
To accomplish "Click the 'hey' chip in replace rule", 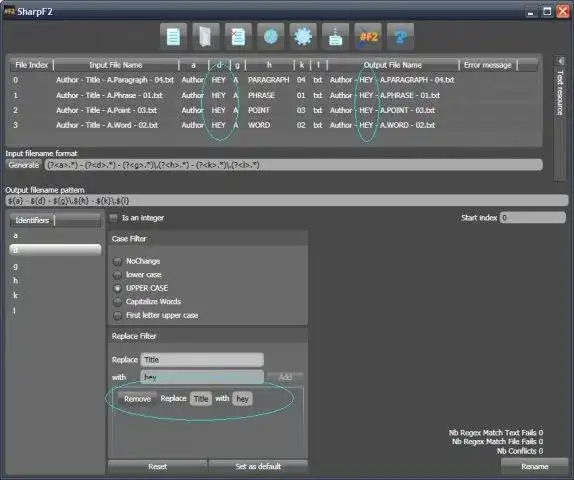I will (242, 399).
